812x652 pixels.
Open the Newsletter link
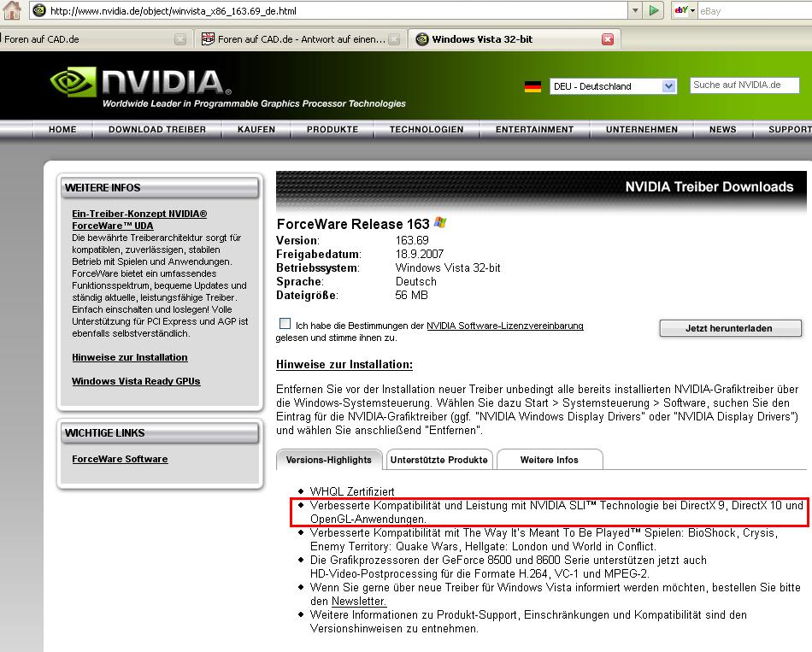359,602
